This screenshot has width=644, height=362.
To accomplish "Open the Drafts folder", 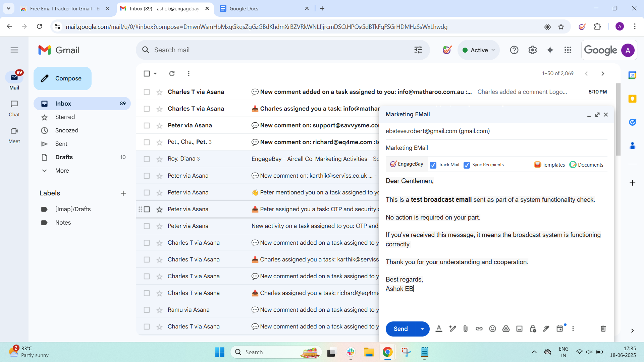I will click(x=64, y=157).
